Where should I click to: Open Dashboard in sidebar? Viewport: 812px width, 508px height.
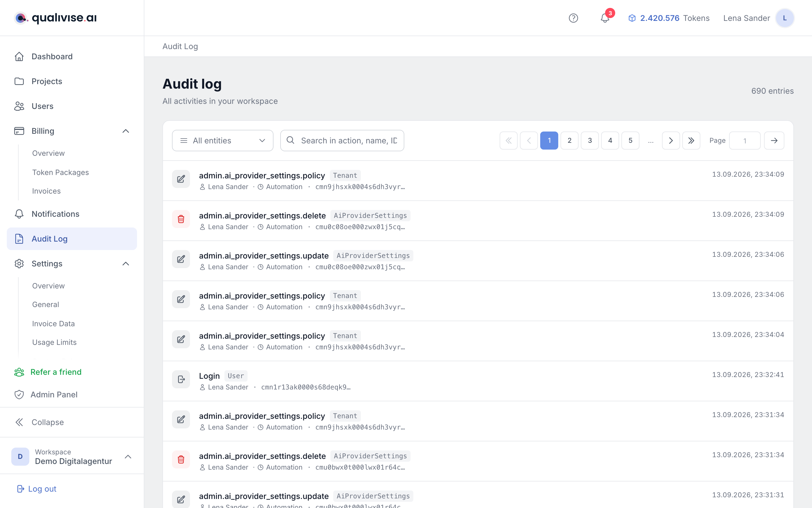(72, 56)
